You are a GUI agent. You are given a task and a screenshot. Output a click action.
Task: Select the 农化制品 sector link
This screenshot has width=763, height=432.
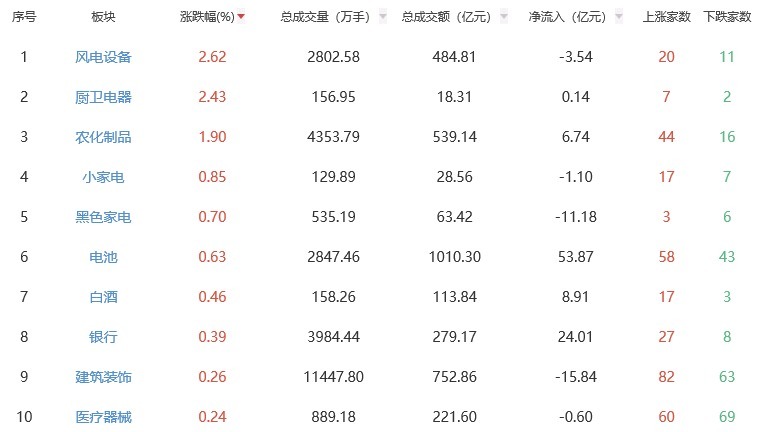click(x=103, y=137)
